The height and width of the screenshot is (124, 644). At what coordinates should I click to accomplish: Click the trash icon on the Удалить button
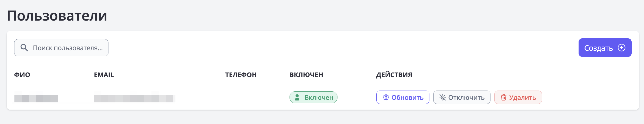coord(504,97)
